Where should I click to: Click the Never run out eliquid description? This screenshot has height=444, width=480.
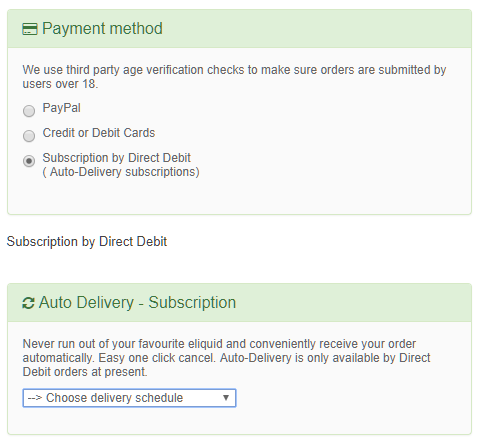pyautogui.click(x=227, y=358)
